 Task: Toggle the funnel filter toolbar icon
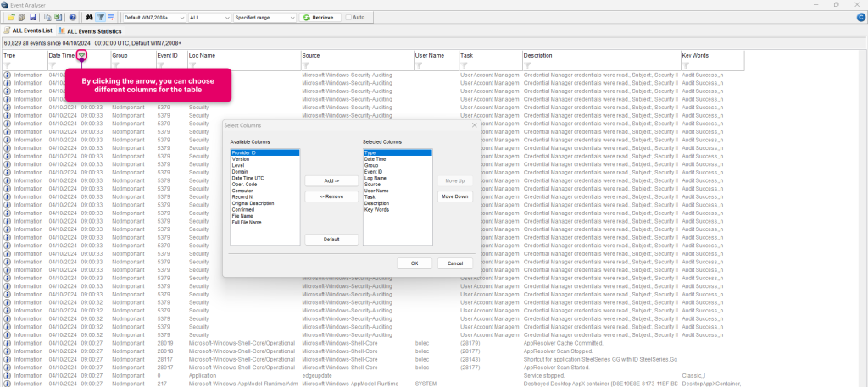(x=100, y=18)
